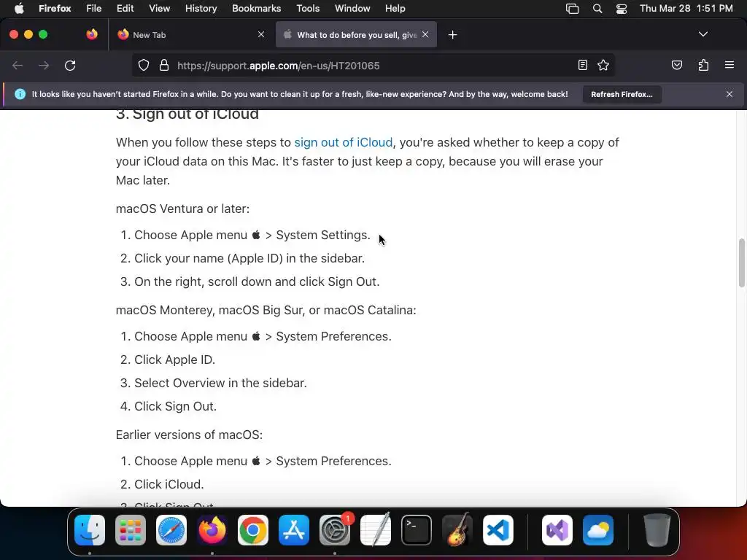Click the 'Click iCloud.' step
Screen dimensions: 747x560
click(169, 484)
